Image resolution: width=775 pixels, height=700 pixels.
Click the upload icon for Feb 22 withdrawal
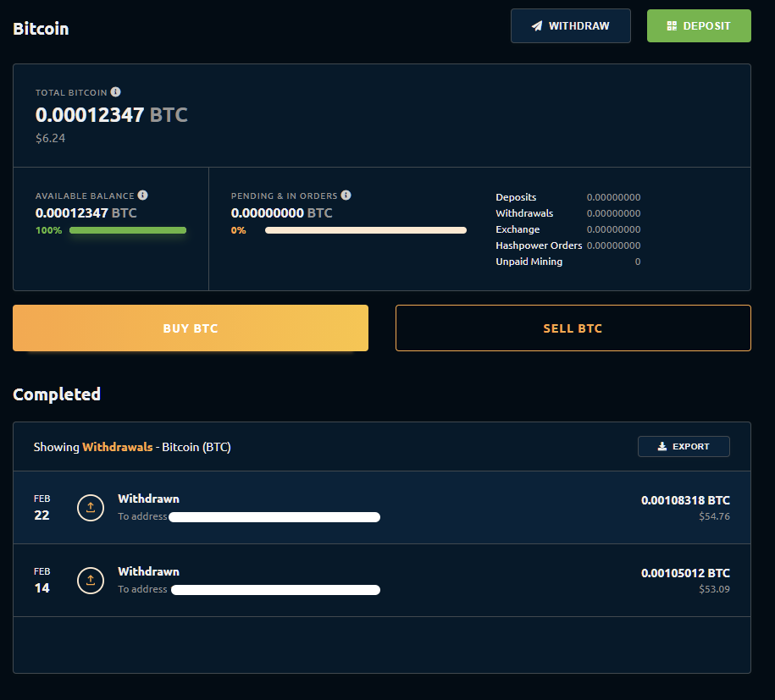click(x=91, y=507)
